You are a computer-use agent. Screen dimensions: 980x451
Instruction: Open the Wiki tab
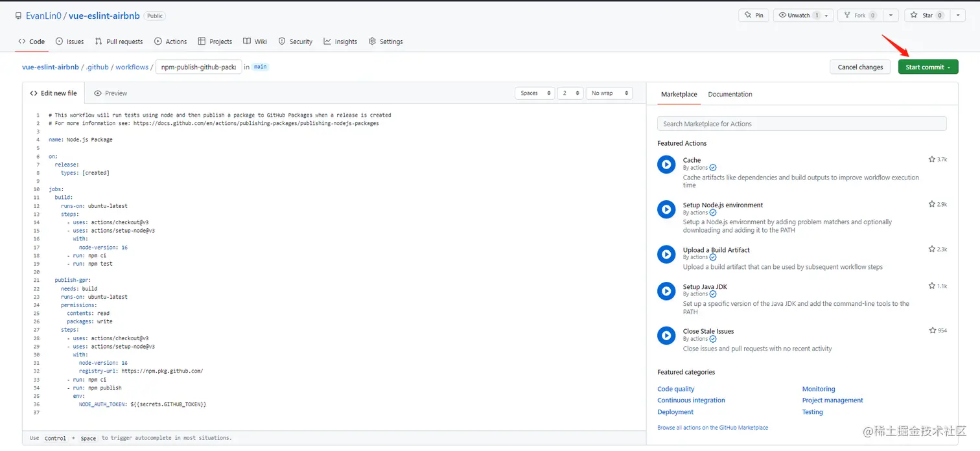(x=255, y=41)
